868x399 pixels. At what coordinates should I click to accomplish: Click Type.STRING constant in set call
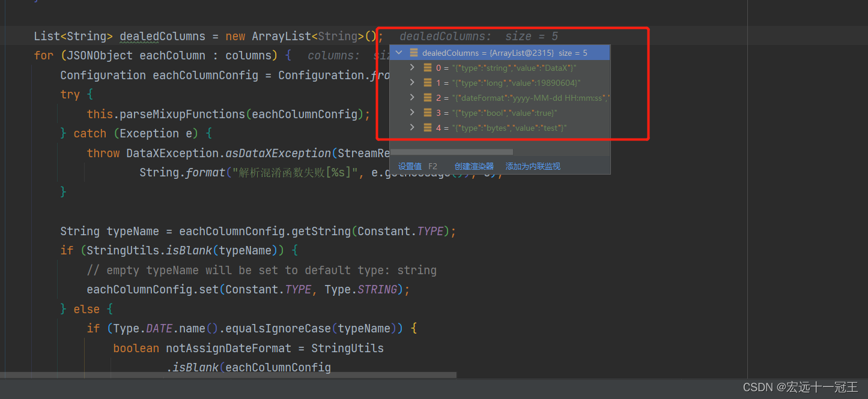coord(361,289)
